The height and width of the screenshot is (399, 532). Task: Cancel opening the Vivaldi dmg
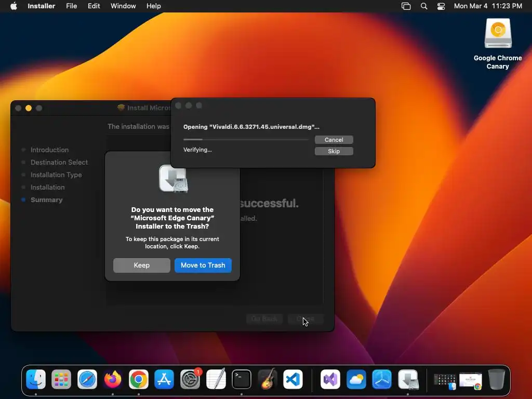coord(334,140)
